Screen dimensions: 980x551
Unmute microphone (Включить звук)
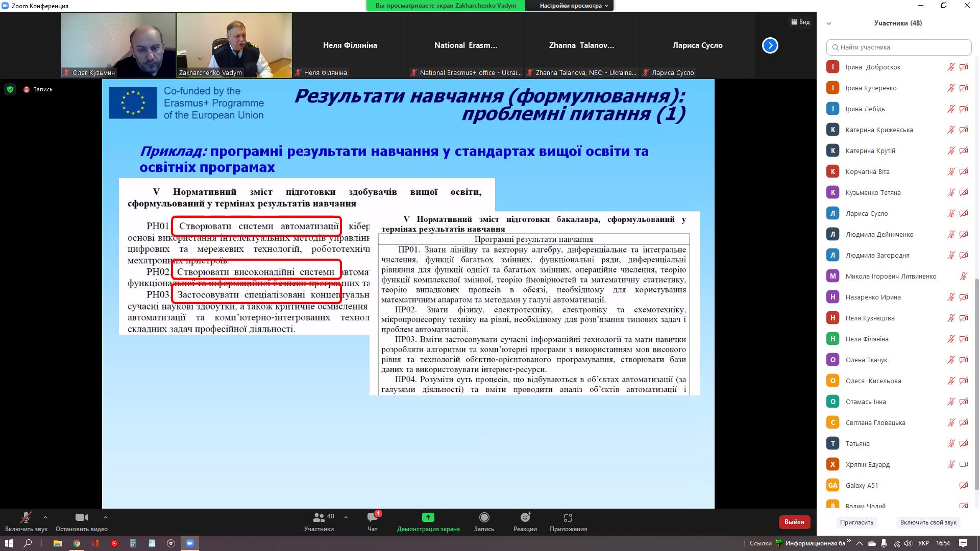26,518
